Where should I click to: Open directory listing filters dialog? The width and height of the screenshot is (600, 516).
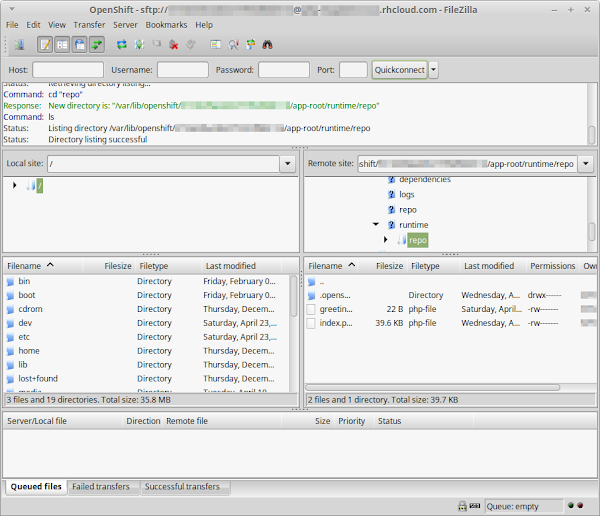point(216,45)
